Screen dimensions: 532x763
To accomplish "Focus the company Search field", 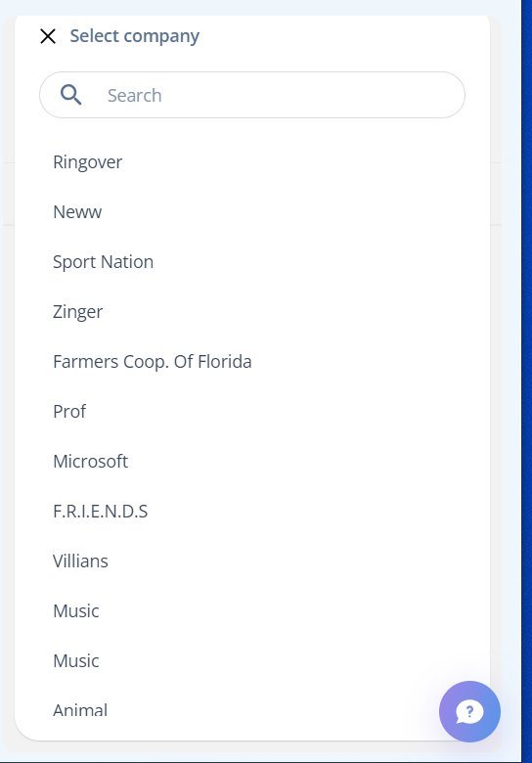I will click(252, 95).
